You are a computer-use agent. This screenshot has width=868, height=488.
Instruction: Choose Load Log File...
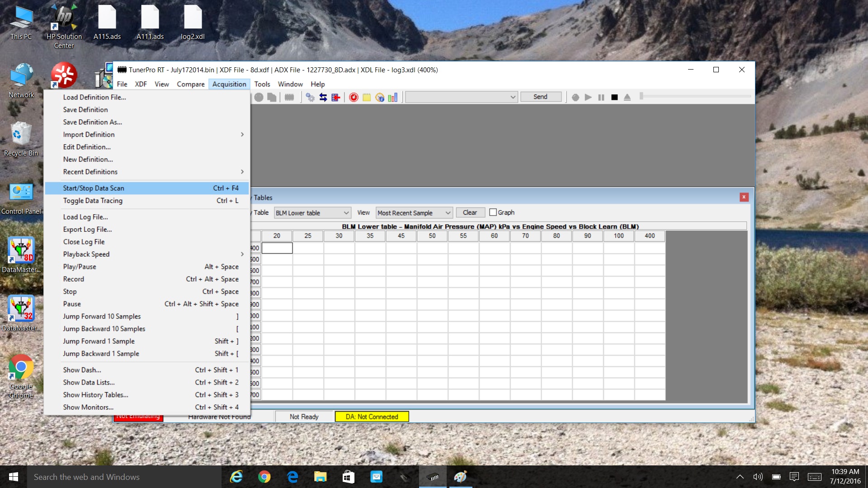pos(147,217)
